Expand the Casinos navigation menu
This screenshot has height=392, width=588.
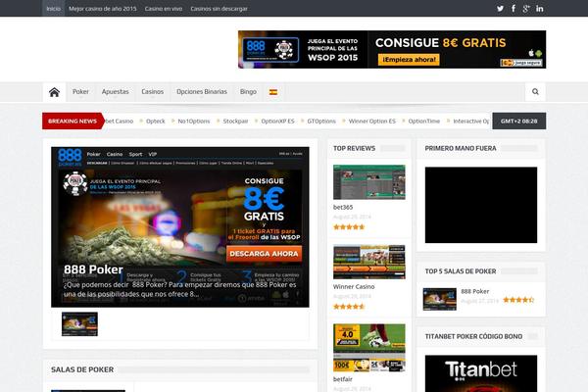(x=152, y=92)
